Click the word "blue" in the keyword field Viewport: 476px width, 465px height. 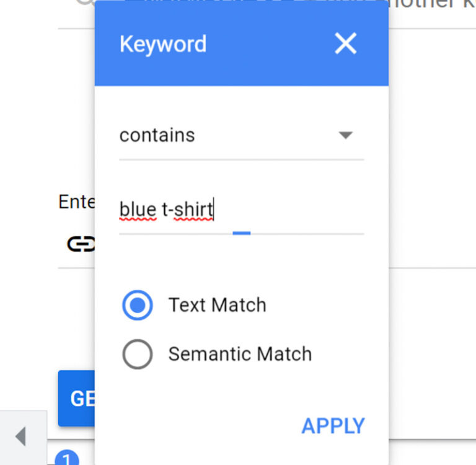pyautogui.click(x=137, y=210)
